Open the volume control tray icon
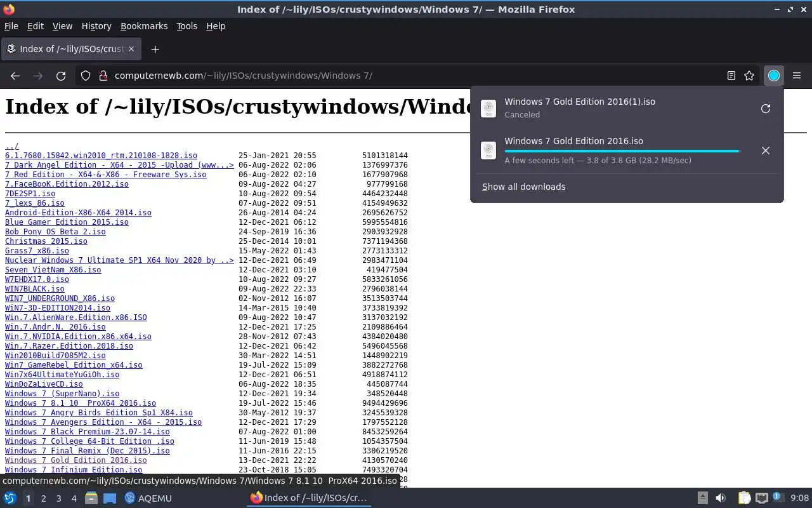812x508 pixels. [x=721, y=498]
